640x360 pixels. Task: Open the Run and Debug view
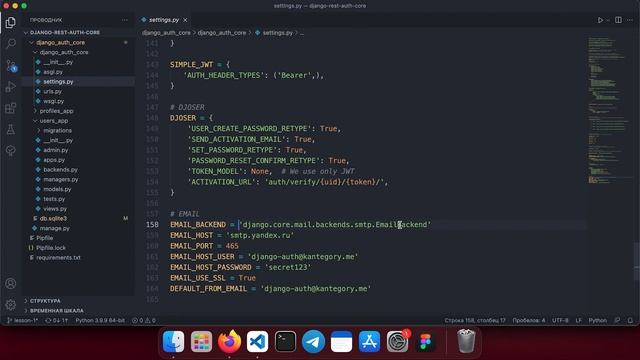(11, 87)
